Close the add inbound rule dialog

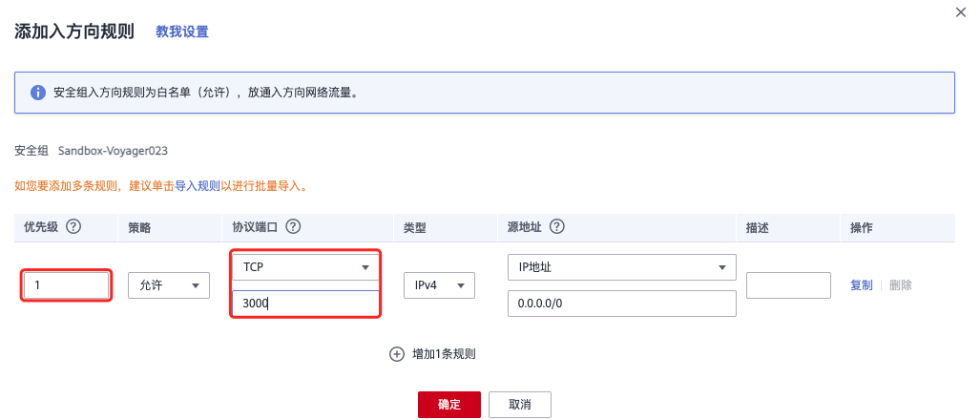(x=961, y=11)
